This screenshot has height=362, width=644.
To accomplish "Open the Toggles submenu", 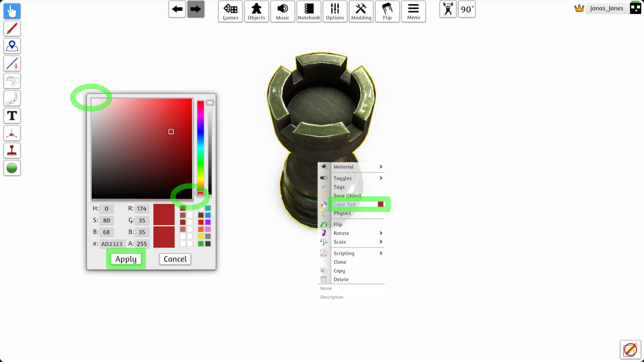I will pyautogui.click(x=355, y=178).
